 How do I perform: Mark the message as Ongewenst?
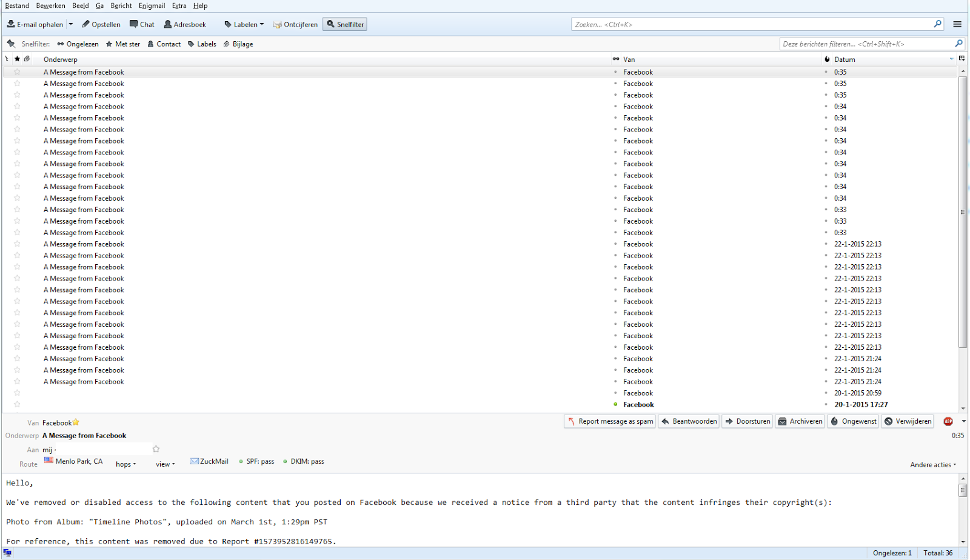853,421
